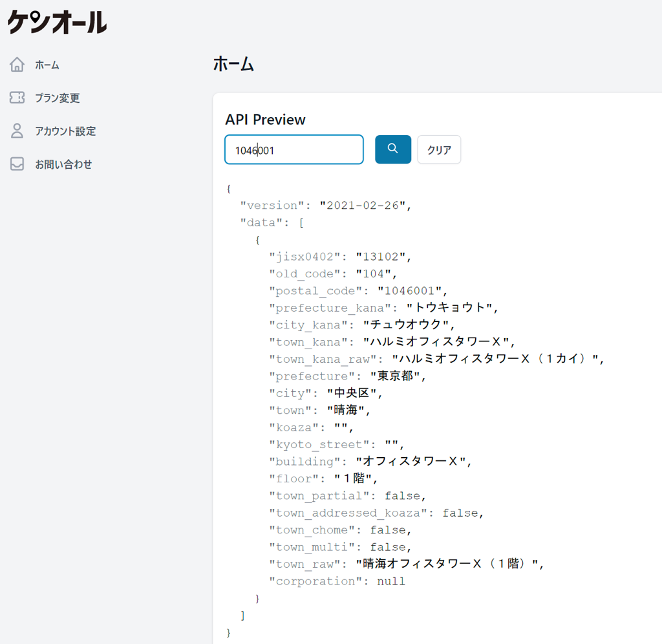The image size is (662, 644).
Task: Select the "town_multi": false line
Action: pos(340,547)
